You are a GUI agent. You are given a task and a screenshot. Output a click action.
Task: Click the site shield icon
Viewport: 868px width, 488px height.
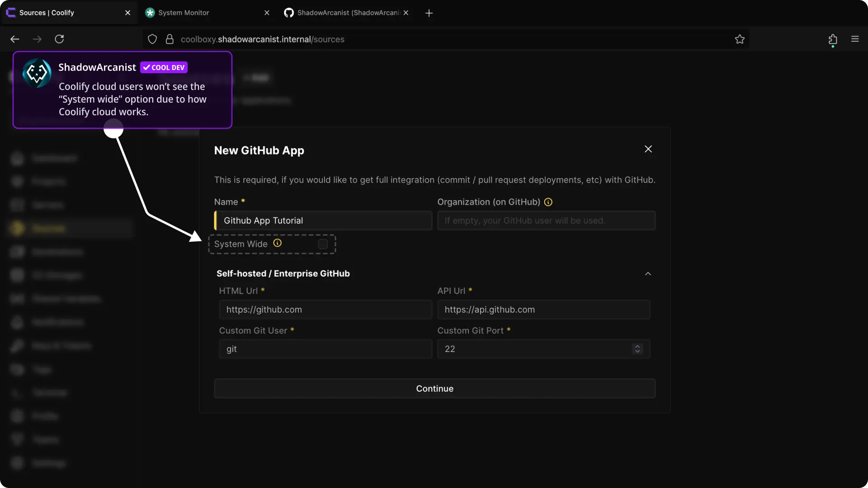152,39
